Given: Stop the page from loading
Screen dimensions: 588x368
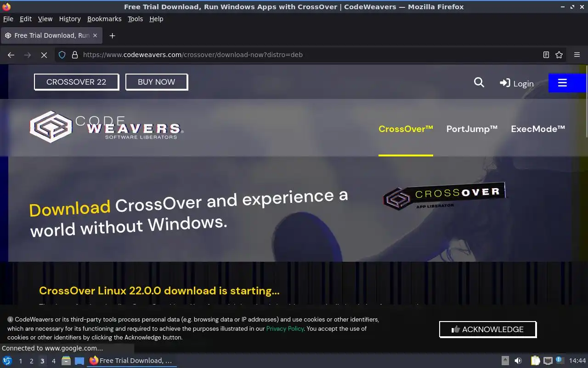Looking at the screenshot, I should 44,55.
